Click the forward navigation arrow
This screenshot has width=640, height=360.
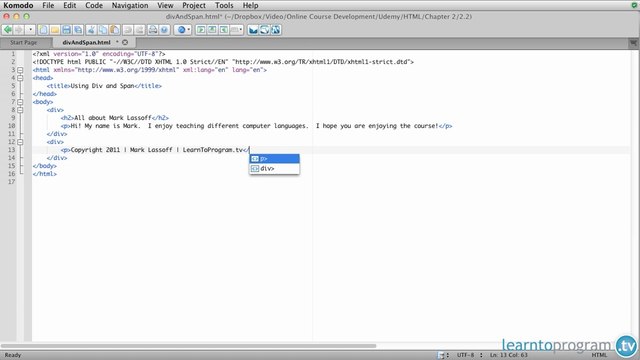(19, 30)
